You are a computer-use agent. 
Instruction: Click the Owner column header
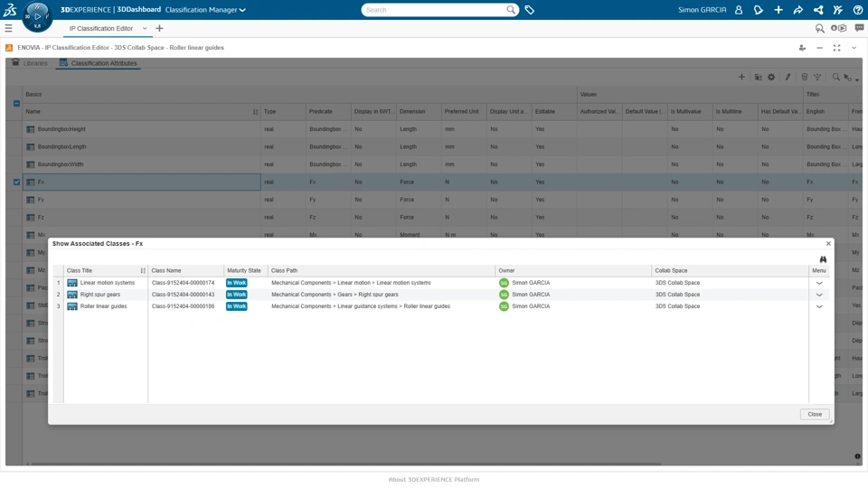click(573, 270)
